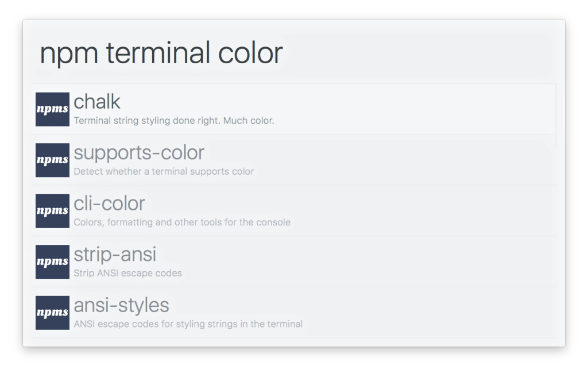Click the npms icon beside supports-color
Viewport: 588px width, 373px height.
pos(52,160)
